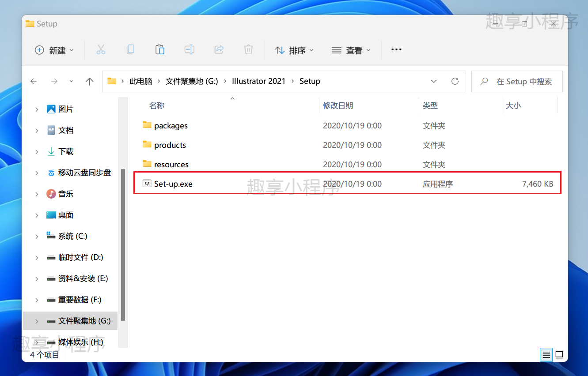588x376 pixels.
Task: Select 下载 in the navigation pane
Action: click(x=66, y=151)
